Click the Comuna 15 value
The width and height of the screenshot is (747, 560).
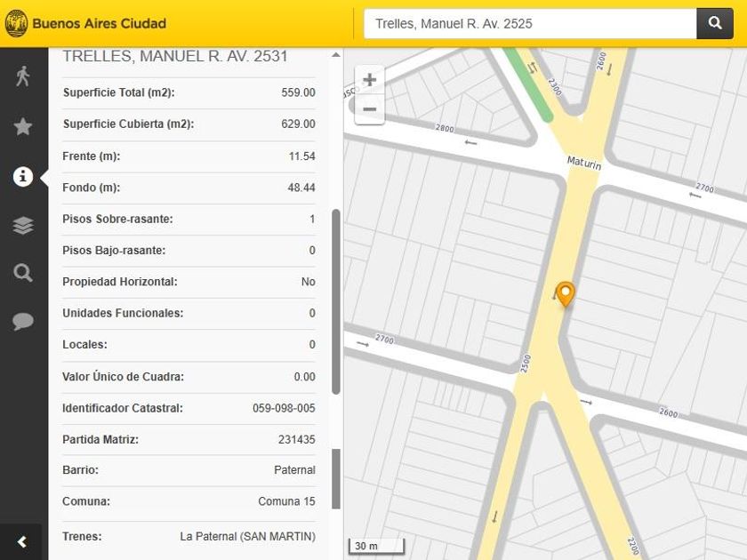[286, 501]
